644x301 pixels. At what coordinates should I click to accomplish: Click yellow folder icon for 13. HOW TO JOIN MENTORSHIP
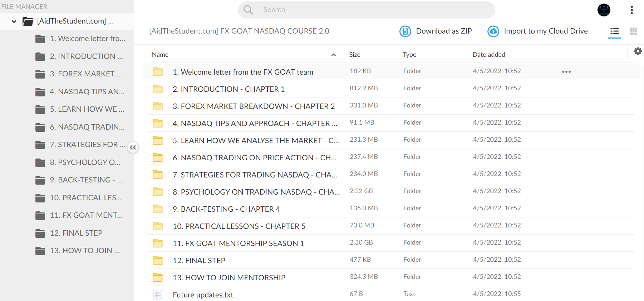click(x=158, y=277)
